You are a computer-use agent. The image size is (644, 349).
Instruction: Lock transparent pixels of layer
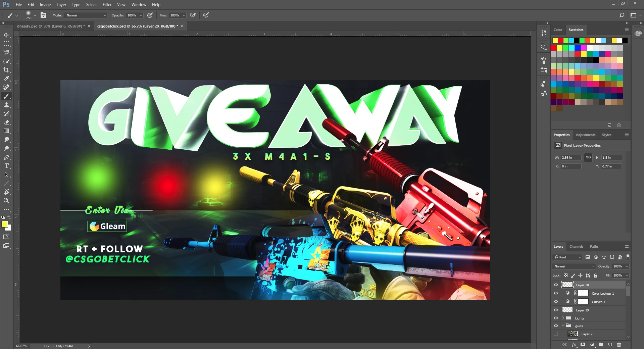pyautogui.click(x=566, y=276)
